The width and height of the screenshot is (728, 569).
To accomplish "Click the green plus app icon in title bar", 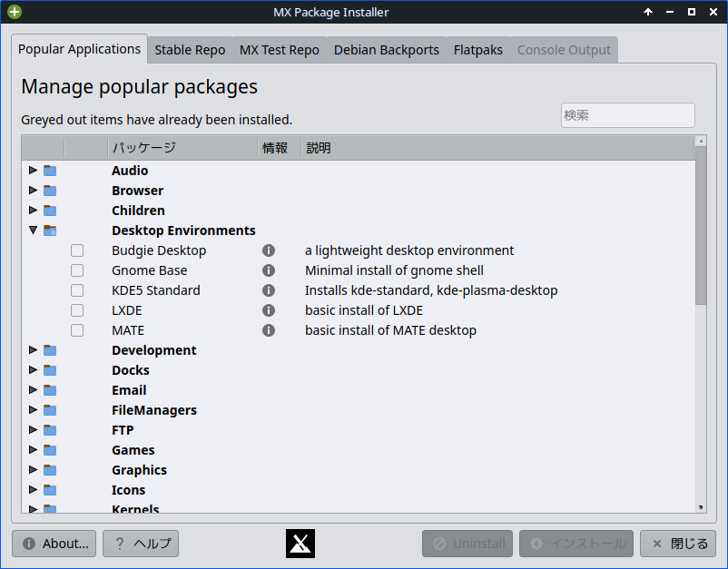I will point(15,12).
